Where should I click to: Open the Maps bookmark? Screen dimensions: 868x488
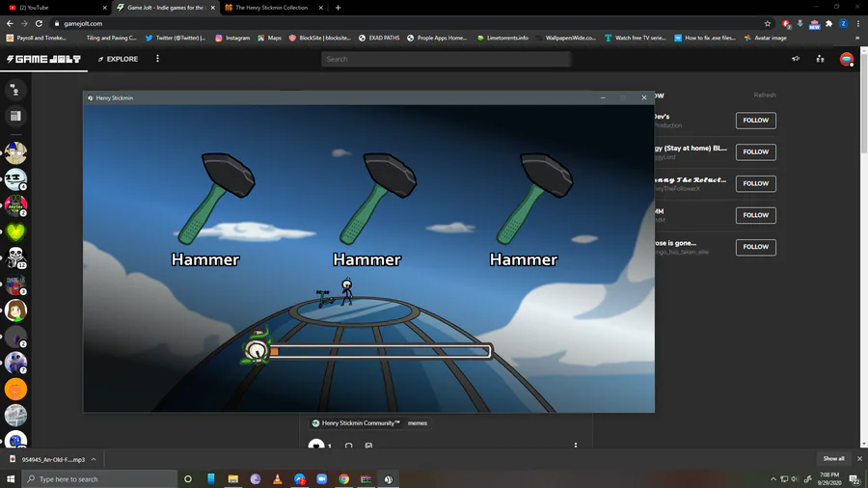269,39
